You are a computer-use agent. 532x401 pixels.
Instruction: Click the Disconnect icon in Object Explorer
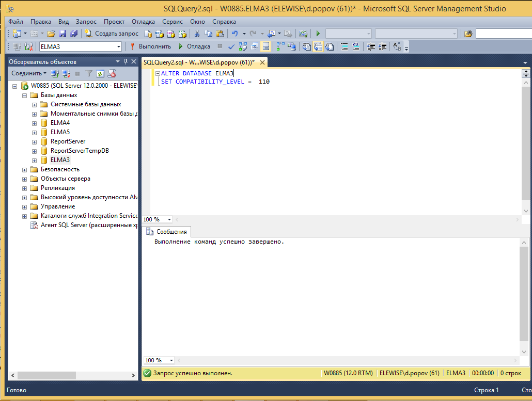coord(66,73)
